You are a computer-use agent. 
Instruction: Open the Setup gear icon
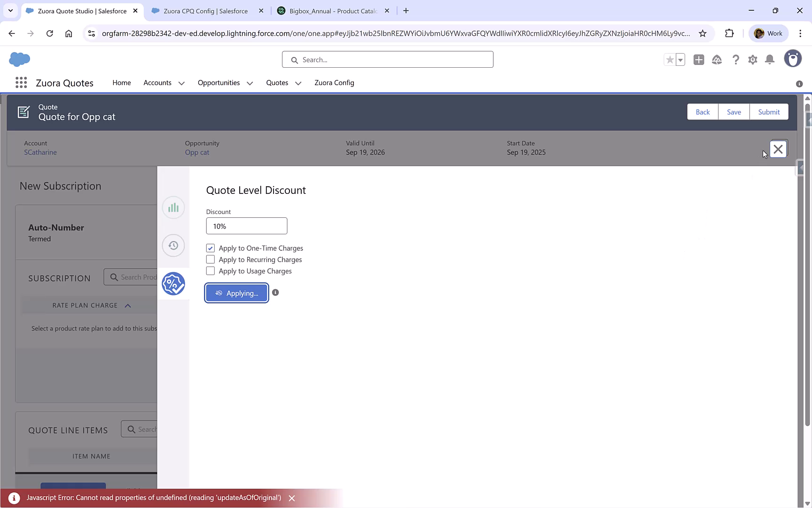(x=752, y=60)
